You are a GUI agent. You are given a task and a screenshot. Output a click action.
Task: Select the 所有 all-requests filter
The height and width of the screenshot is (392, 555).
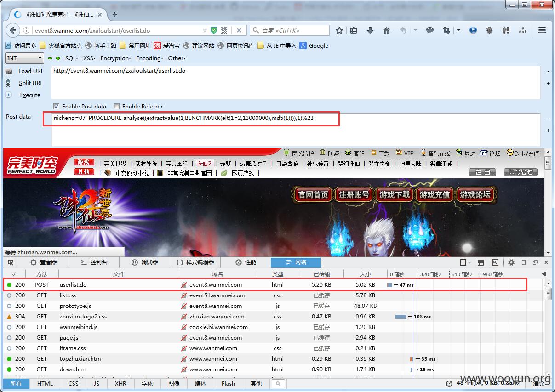[16, 383]
